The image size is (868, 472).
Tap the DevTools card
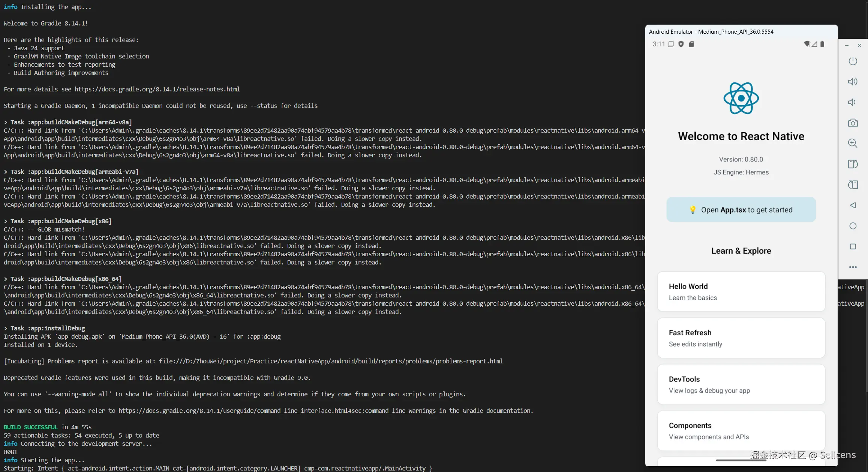pos(741,384)
